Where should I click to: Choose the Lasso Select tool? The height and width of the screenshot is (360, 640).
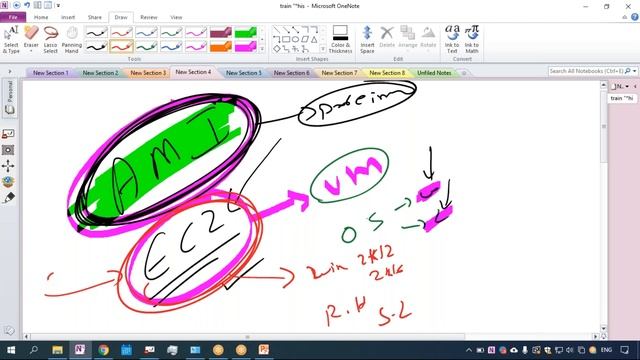click(51, 40)
